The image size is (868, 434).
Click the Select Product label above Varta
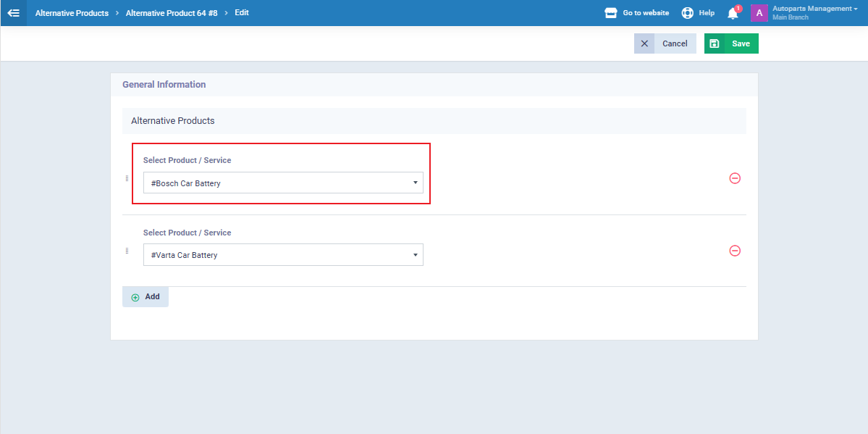[x=187, y=233]
